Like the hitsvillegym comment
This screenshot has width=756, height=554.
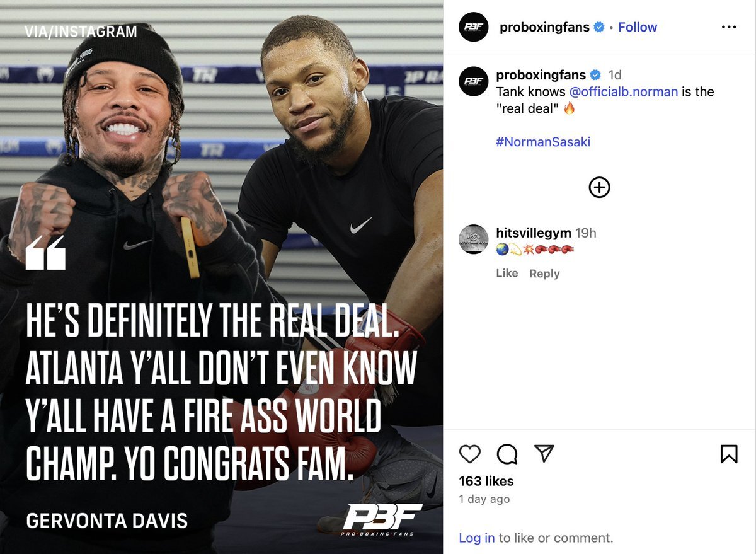[x=507, y=273]
